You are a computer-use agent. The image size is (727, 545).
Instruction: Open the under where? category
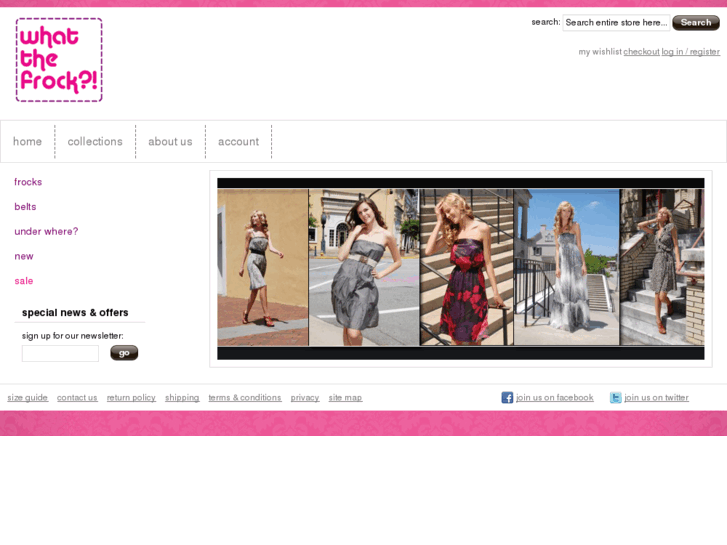(x=46, y=231)
